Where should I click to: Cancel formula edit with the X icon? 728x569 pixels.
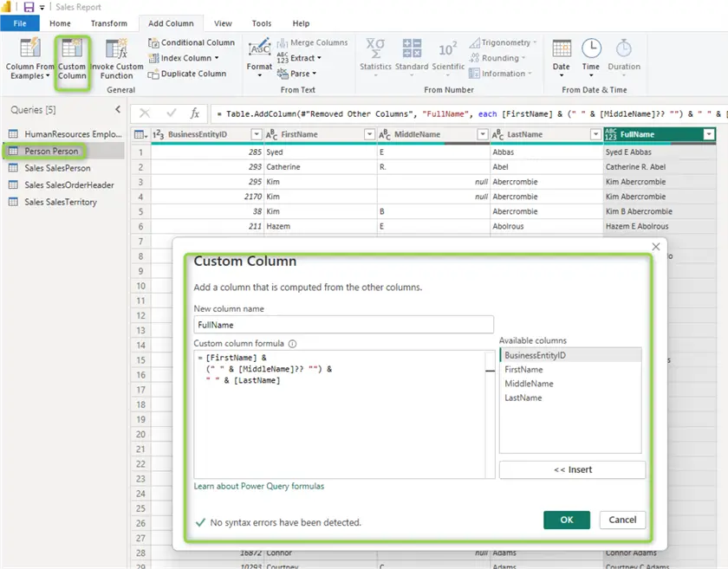click(x=145, y=113)
